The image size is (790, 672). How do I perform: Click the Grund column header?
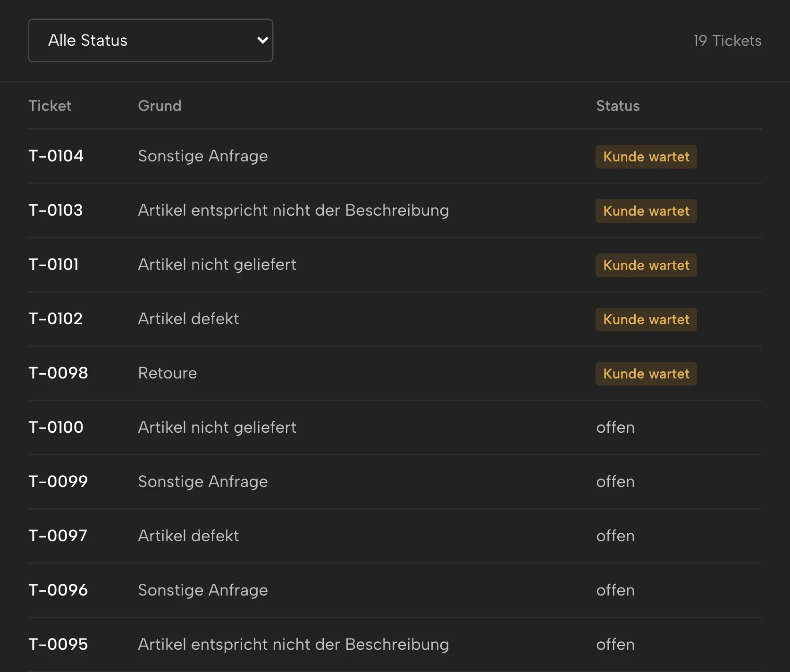point(160,106)
